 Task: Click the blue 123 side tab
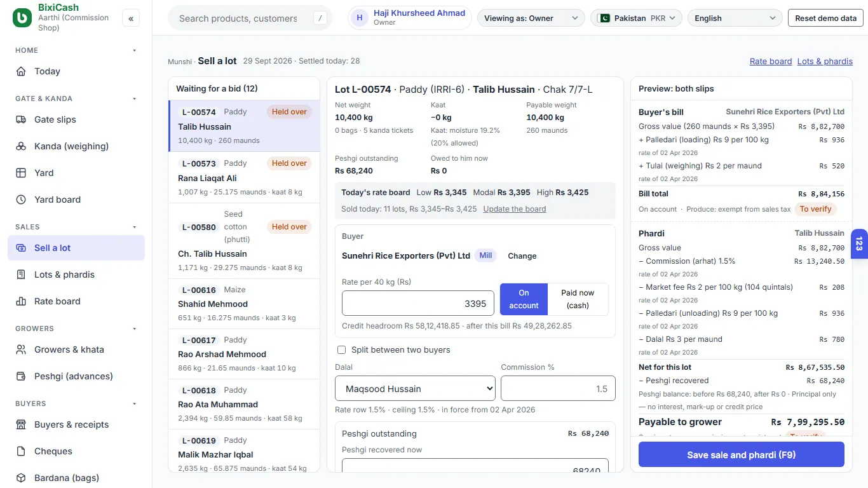859,244
